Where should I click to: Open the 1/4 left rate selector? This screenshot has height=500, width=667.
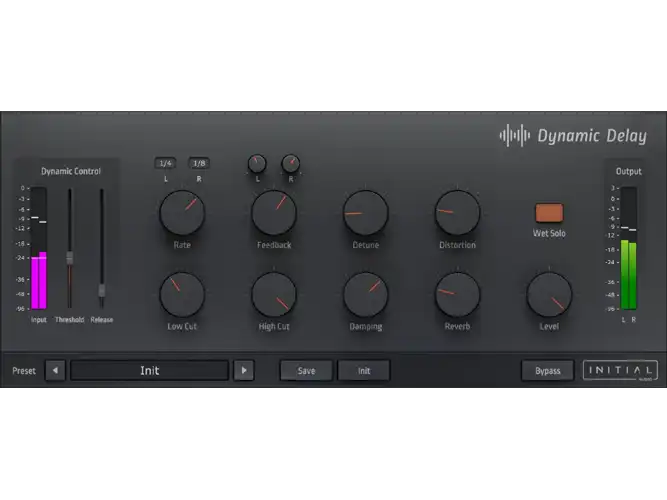click(165, 163)
